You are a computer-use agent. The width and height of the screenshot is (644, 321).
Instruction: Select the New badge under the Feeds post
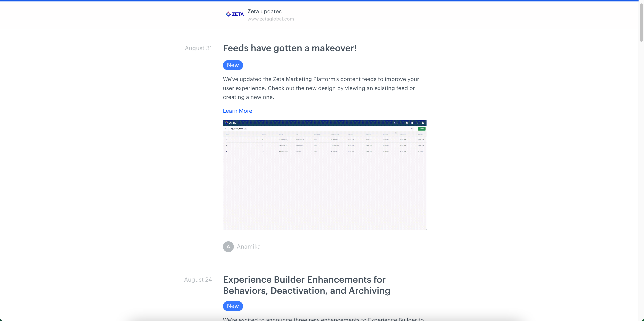(233, 65)
